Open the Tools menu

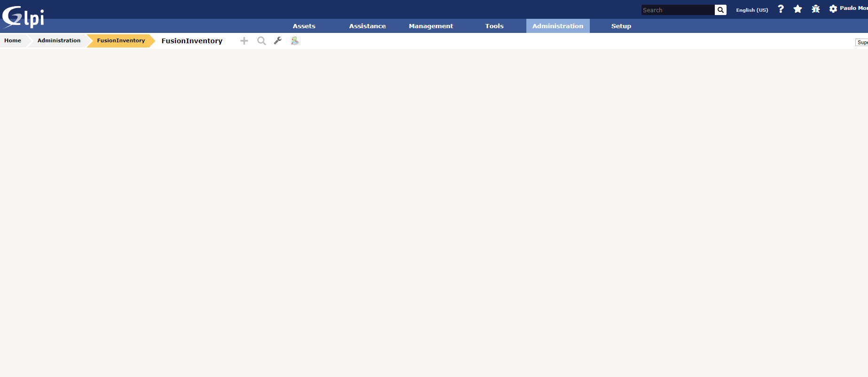point(494,26)
